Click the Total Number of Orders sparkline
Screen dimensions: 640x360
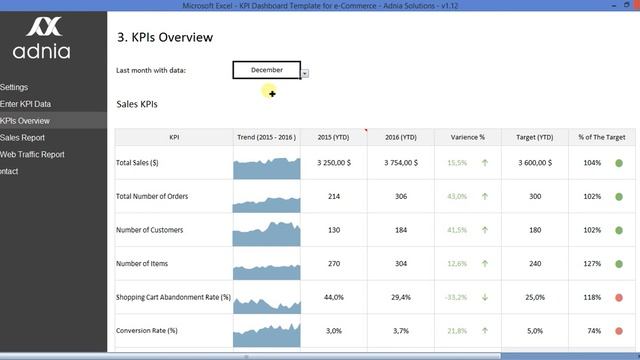tap(267, 204)
